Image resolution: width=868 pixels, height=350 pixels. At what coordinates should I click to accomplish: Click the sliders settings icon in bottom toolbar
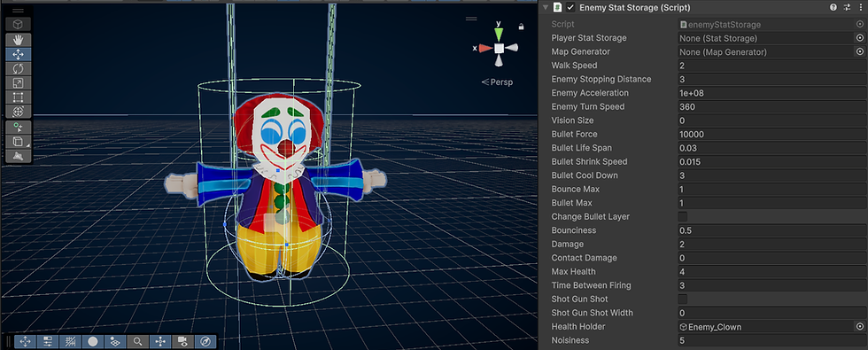[x=48, y=342]
